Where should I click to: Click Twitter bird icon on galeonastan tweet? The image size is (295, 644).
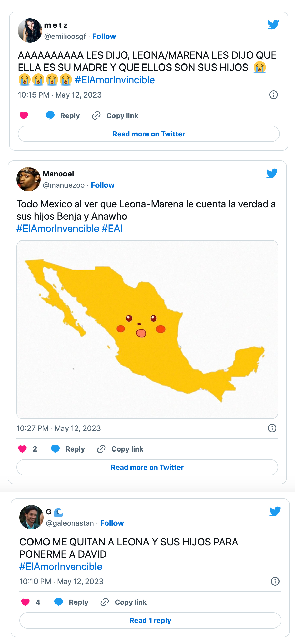[x=275, y=511]
